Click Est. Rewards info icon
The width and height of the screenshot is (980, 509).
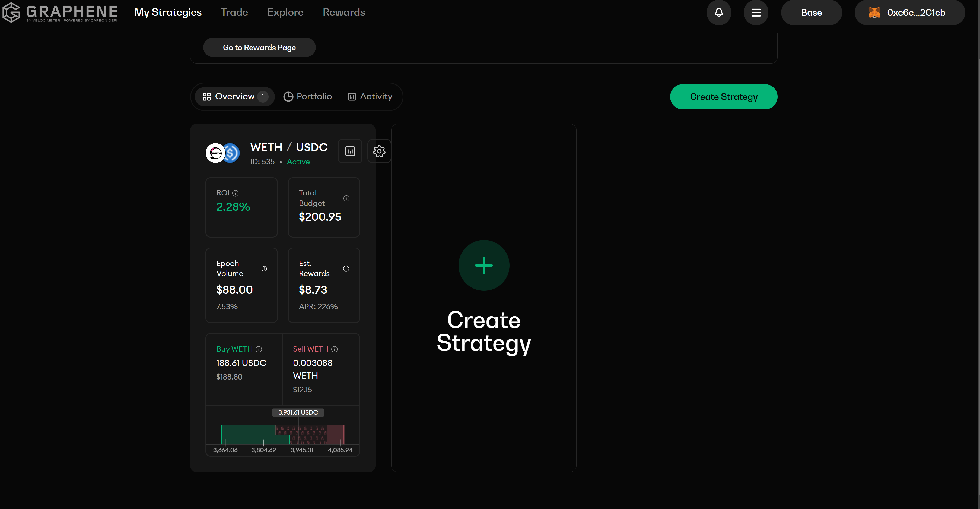[346, 269]
